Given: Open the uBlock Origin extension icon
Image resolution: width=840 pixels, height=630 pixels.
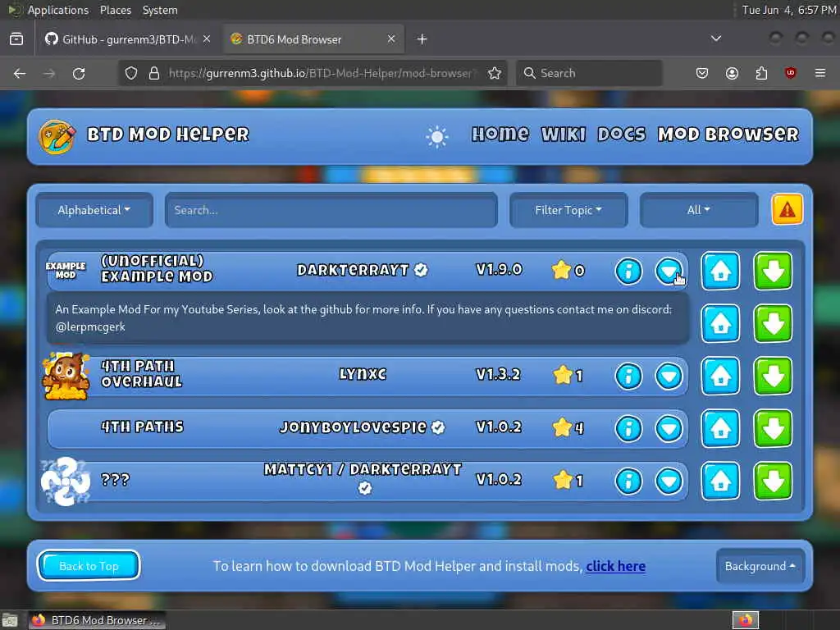Looking at the screenshot, I should coord(790,73).
